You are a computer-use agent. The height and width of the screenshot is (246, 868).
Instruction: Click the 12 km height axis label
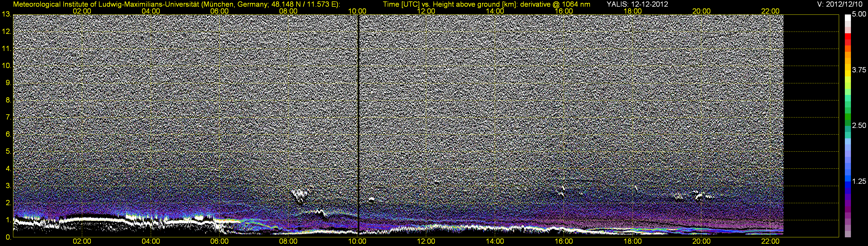pos(6,31)
